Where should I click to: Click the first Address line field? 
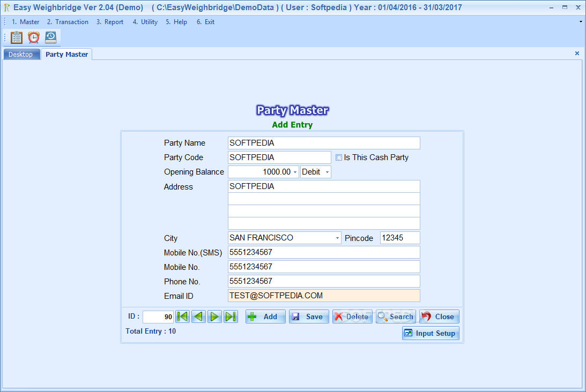[324, 186]
